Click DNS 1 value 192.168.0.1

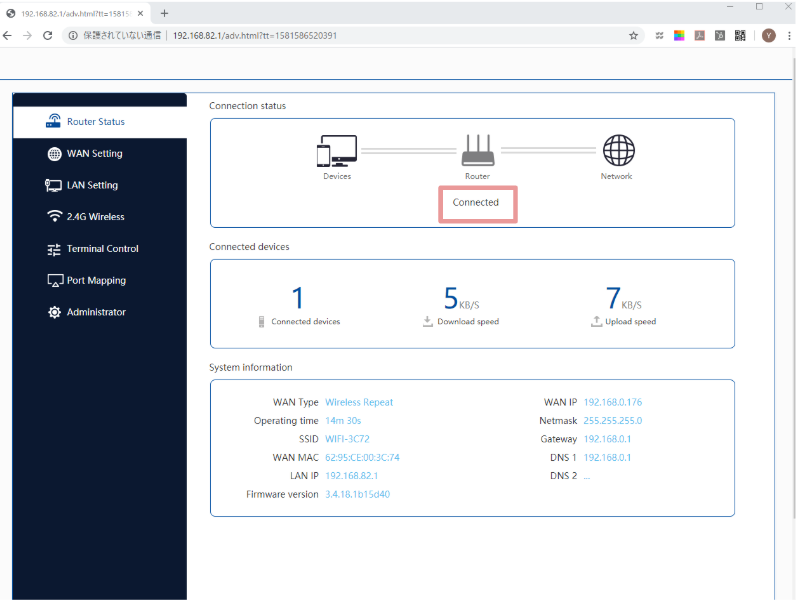tap(607, 457)
